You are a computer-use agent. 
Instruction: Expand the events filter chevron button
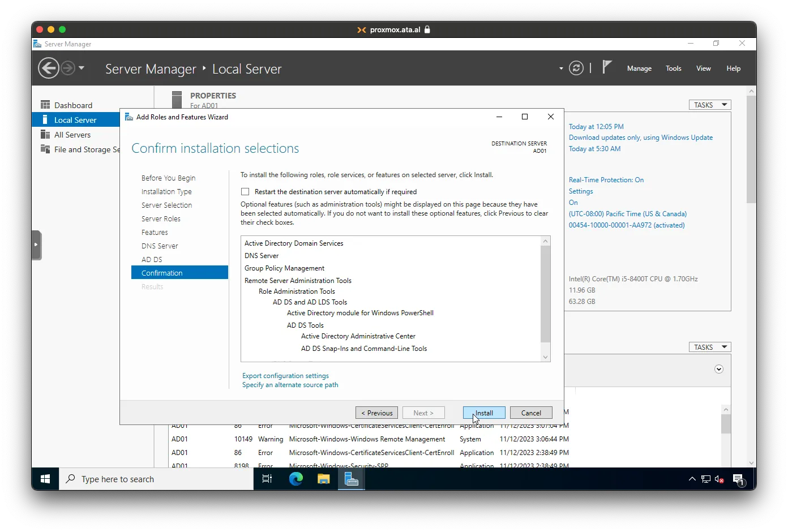[x=719, y=369]
